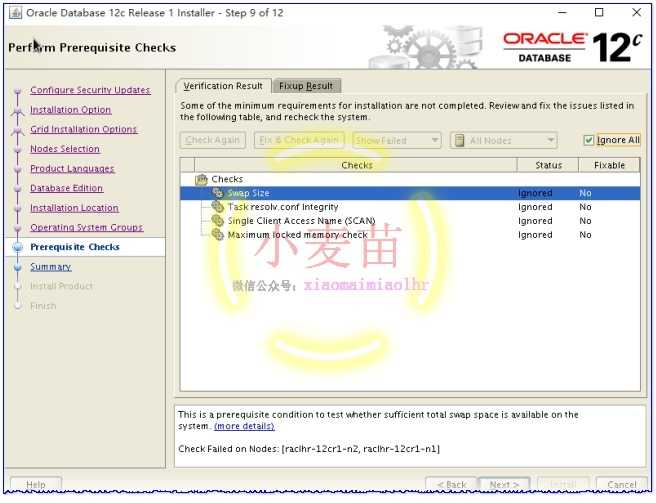The image size is (656, 503).
Task: Click Ignored status of SCAN row
Action: (535, 221)
